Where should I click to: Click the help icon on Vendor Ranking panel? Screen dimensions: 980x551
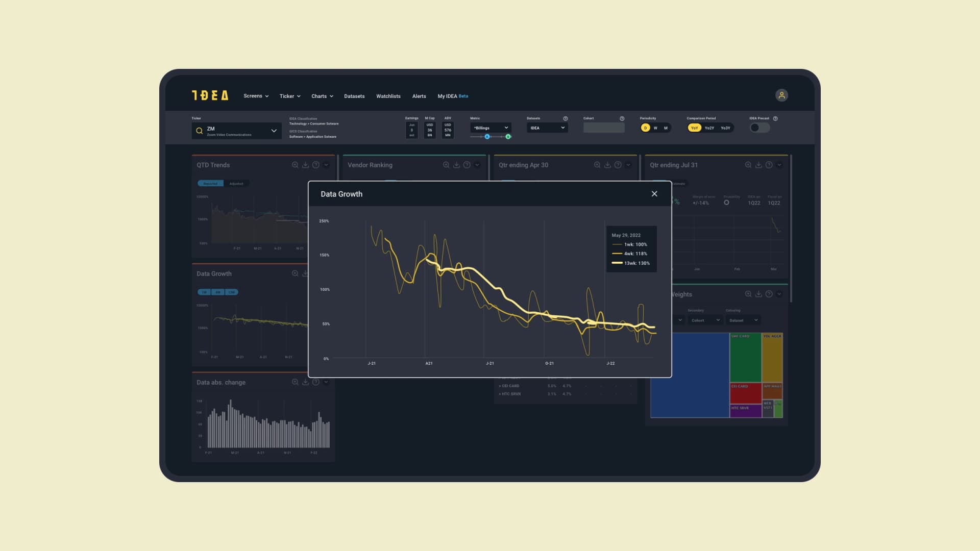[467, 165]
